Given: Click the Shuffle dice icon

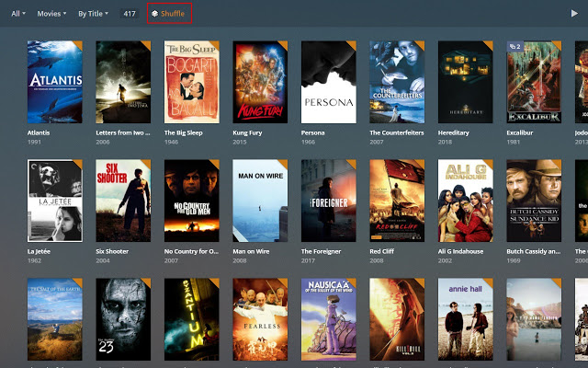Looking at the screenshot, I should (x=154, y=14).
